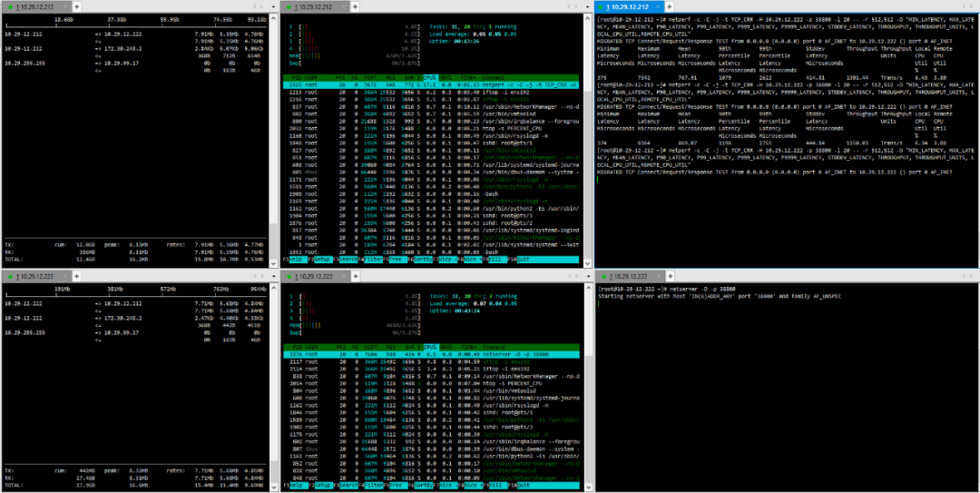
Task: Click next-tab arrow in 10.29.12.212 iftop pane
Action: coord(262,6)
